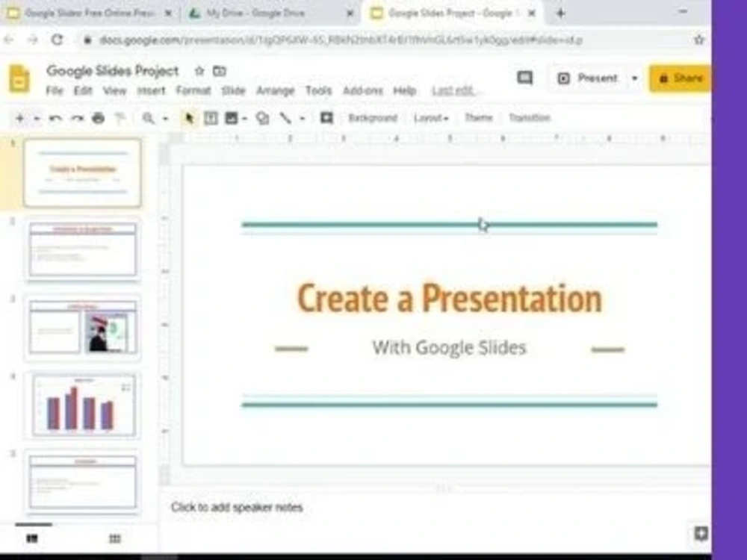Click the Undo icon
Screen dimensions: 747x560
pyautogui.click(x=55, y=118)
